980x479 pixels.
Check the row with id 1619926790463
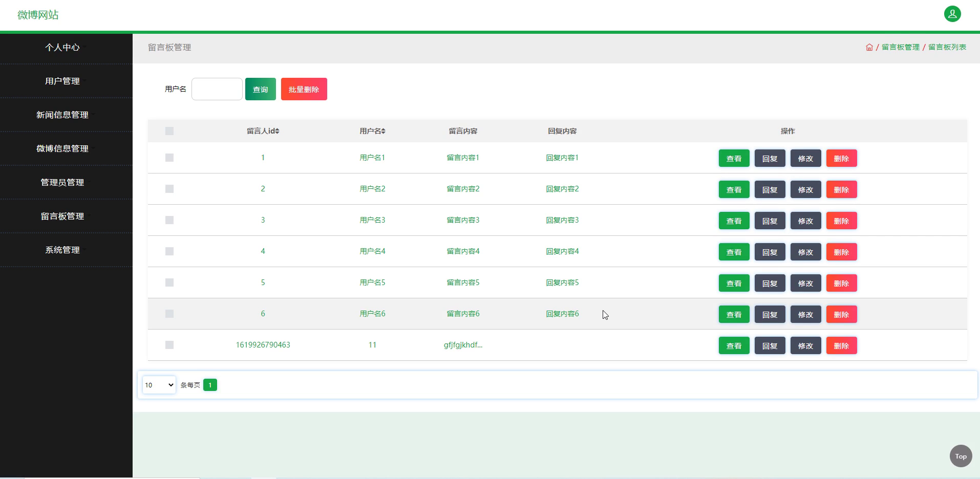169,345
